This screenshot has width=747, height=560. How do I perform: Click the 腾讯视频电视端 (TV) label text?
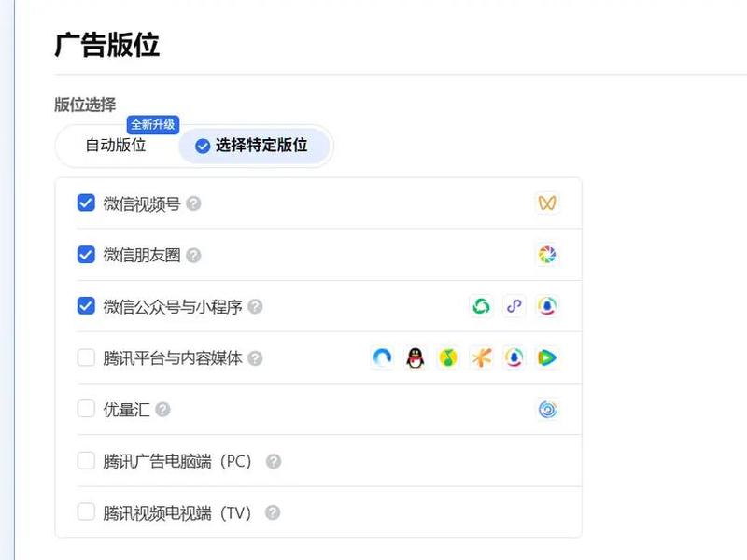pos(177,512)
